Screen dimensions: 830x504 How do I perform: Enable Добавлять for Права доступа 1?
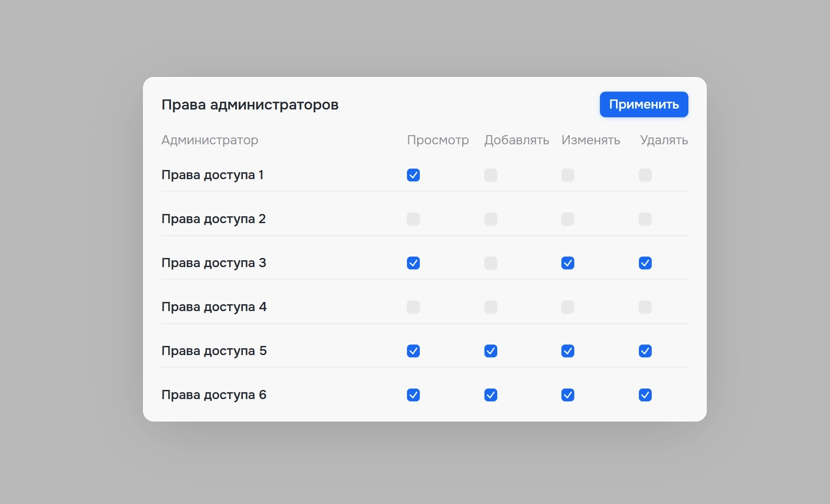pos(491,175)
